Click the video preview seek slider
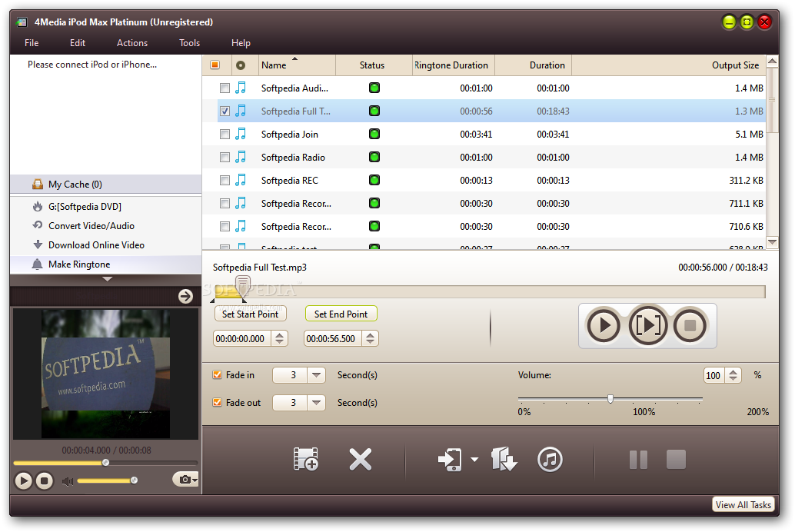Viewport: 795px width, 532px height. [x=105, y=463]
